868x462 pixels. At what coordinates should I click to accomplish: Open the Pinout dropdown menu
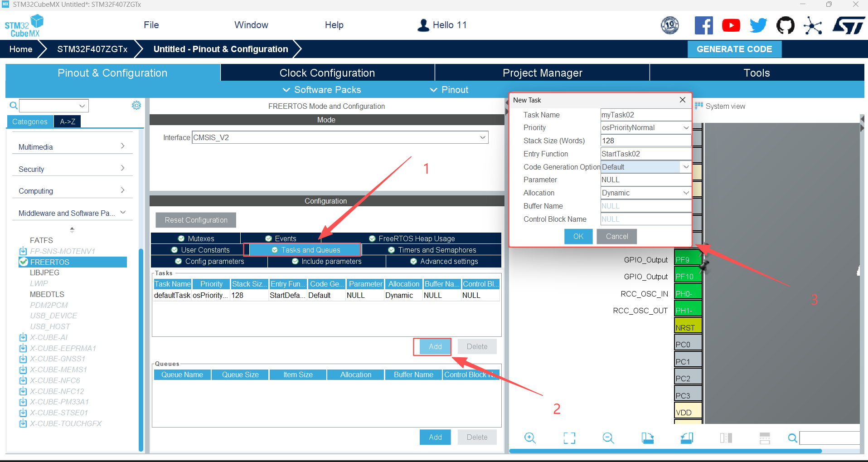449,90
